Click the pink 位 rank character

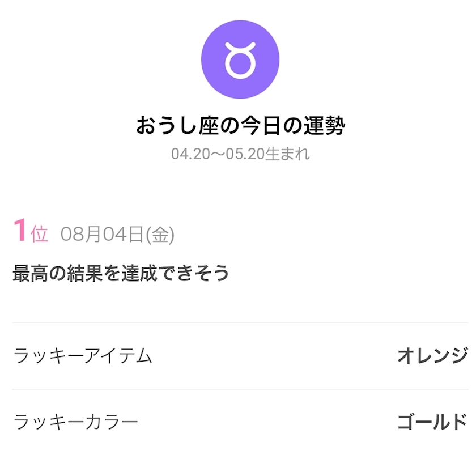point(40,234)
